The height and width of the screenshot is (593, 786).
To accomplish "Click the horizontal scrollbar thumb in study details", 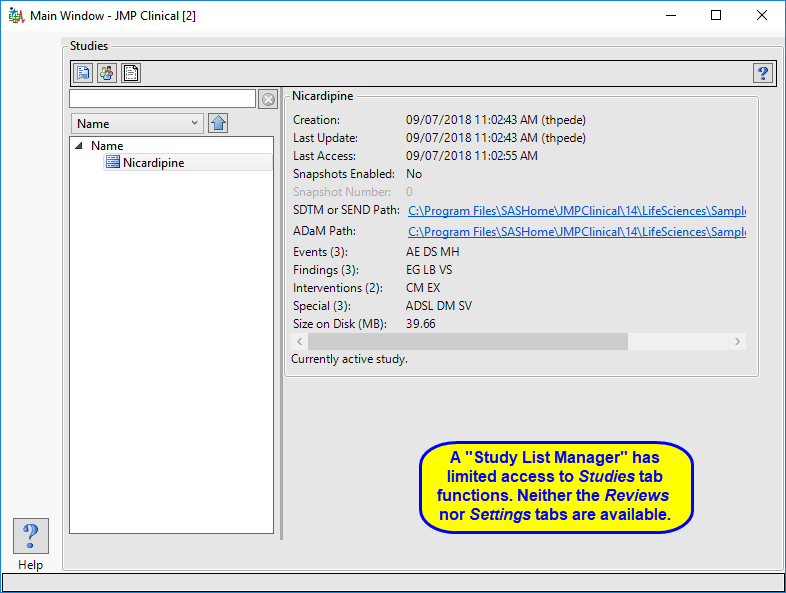I will 468,341.
